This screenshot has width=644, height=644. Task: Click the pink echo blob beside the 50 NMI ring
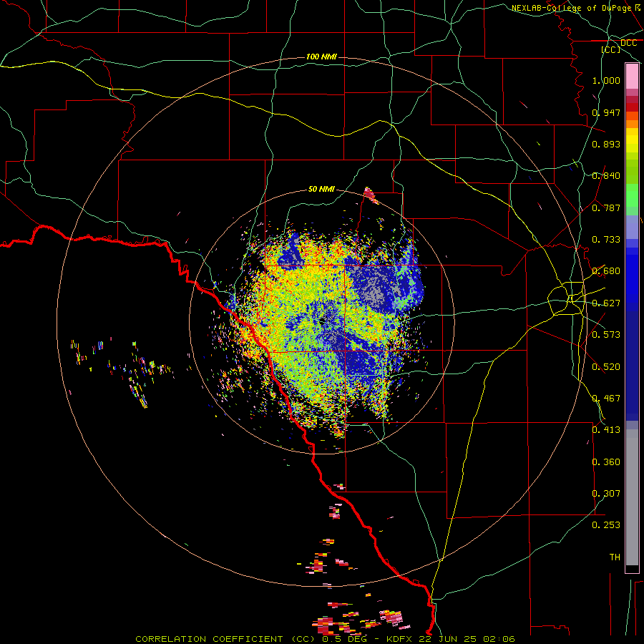(x=371, y=195)
